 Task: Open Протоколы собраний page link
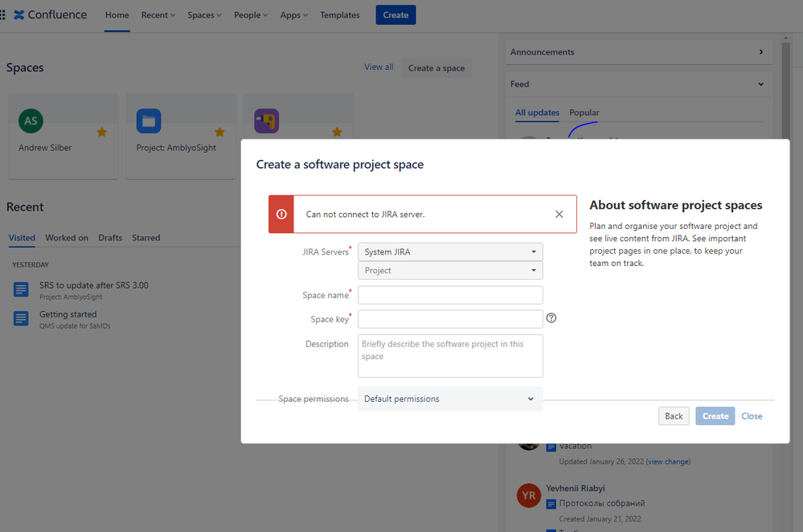coord(602,503)
